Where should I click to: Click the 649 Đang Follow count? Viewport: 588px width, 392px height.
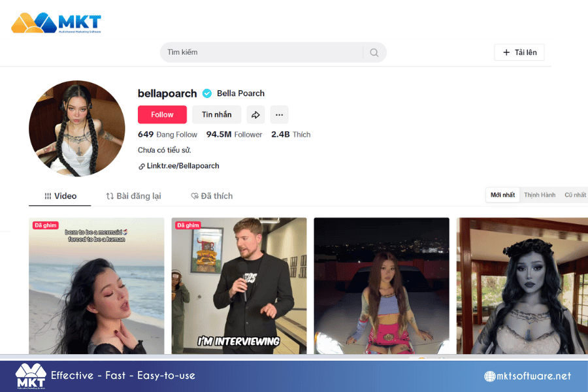coord(167,135)
